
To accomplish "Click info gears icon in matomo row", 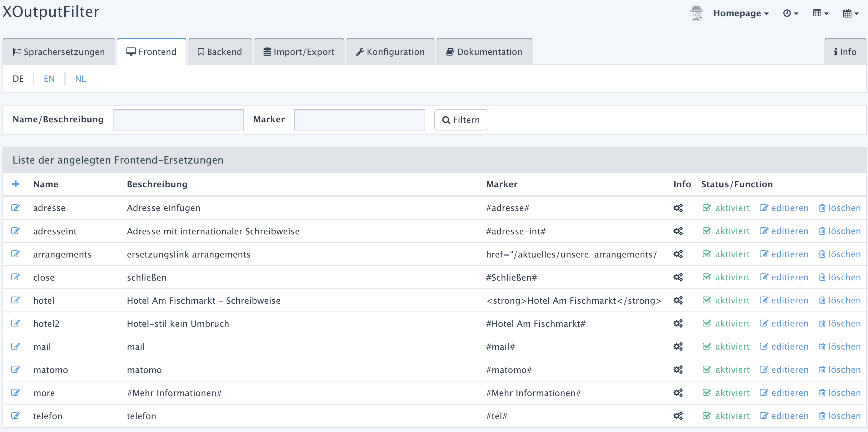I will 678,370.
